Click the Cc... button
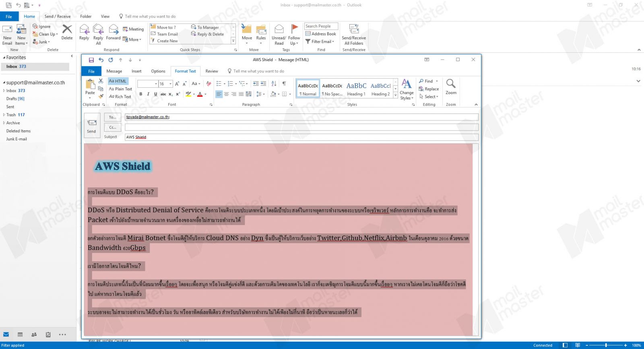Screen dimensions: 644x349 (x=113, y=127)
